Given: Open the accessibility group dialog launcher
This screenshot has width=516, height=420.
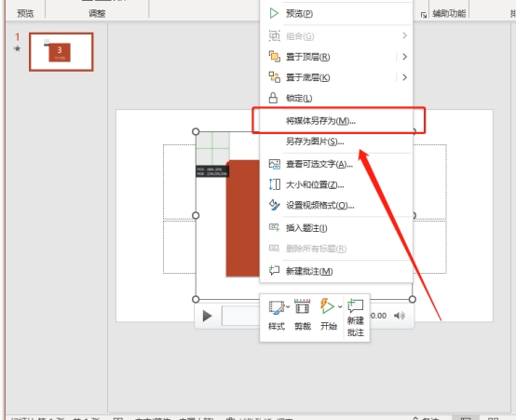Looking at the screenshot, I should [x=424, y=15].
